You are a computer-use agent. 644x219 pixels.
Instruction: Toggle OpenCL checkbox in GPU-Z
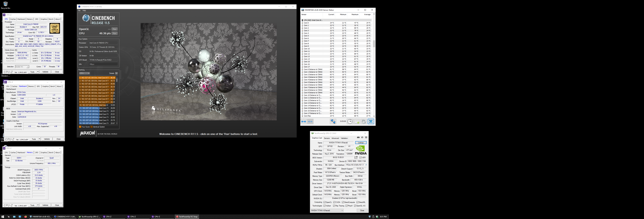click(324, 202)
